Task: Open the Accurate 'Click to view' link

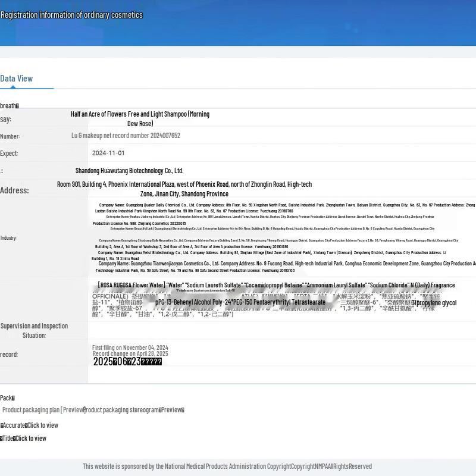Action: [42, 425]
